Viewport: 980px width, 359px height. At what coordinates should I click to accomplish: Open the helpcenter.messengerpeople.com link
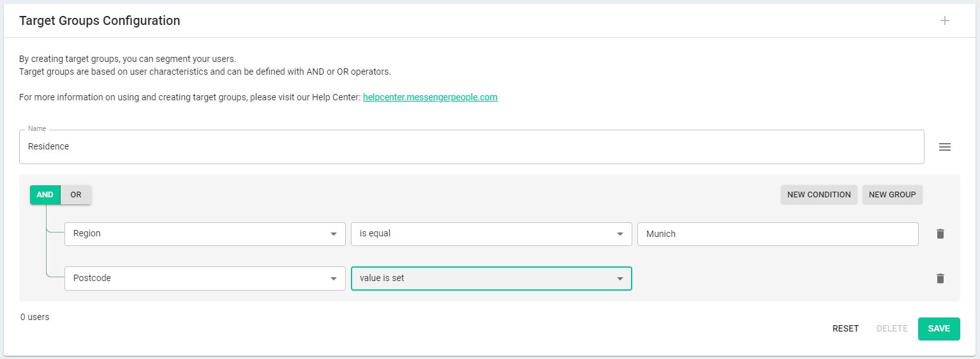click(x=430, y=98)
